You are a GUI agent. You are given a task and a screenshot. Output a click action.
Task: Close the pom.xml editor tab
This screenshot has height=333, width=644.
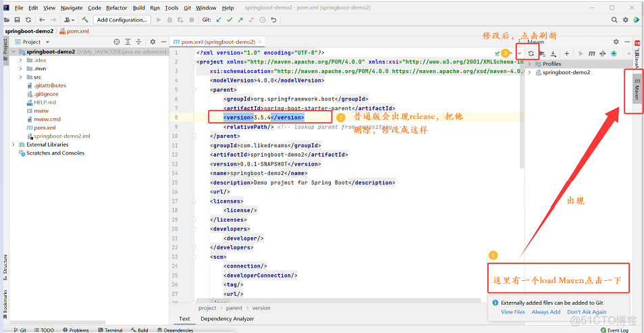tap(260, 42)
